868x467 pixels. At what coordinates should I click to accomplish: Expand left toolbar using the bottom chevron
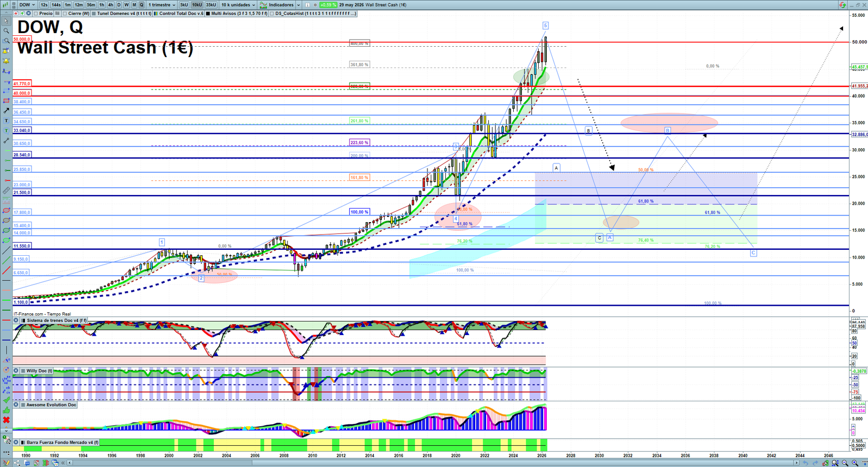pos(6,430)
